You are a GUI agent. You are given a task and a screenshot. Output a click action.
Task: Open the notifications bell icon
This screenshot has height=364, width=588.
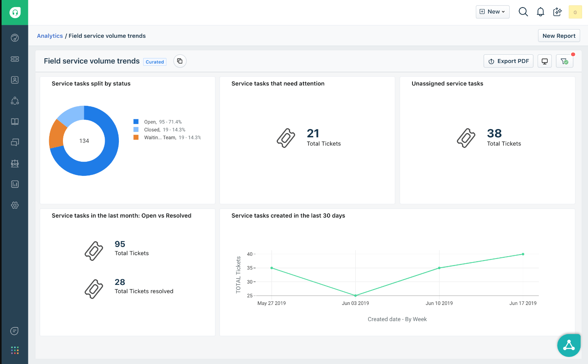[540, 11]
